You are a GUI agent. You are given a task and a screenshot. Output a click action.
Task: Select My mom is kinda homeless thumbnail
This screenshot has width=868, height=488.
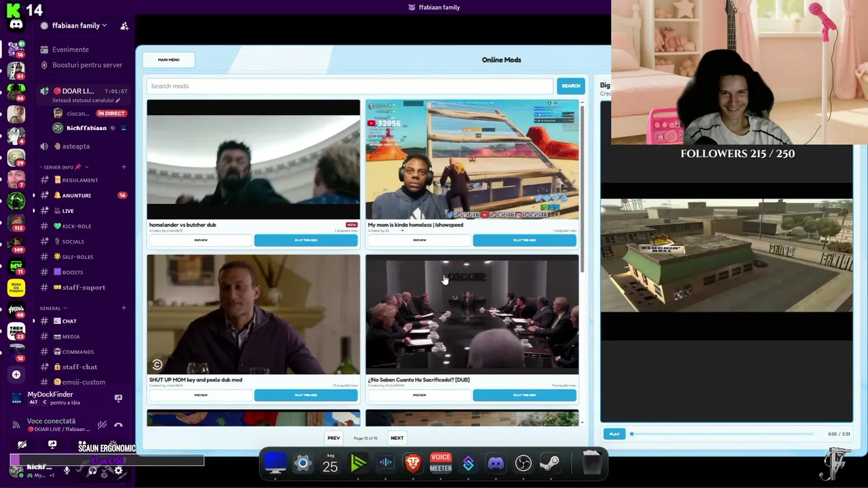pyautogui.click(x=472, y=159)
